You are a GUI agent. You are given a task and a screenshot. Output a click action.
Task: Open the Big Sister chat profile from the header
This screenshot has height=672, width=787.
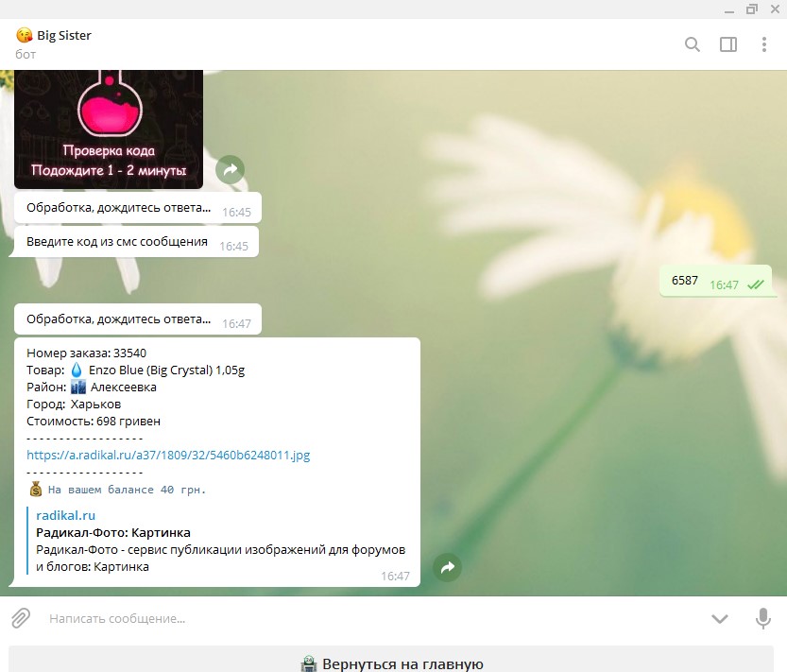[x=64, y=36]
